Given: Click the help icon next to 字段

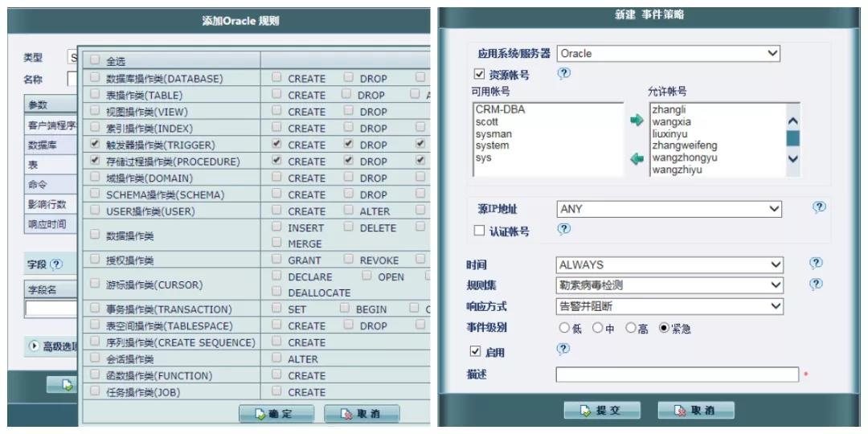Looking at the screenshot, I should [x=56, y=264].
